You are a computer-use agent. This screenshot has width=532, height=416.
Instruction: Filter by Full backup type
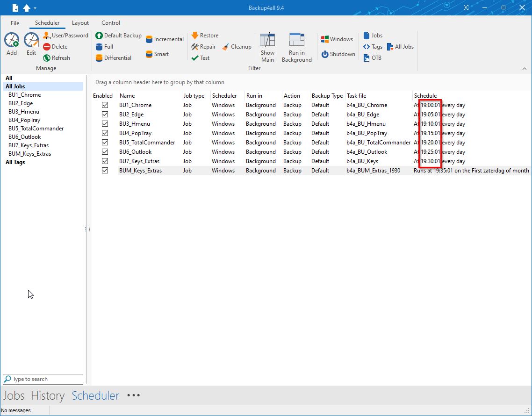(105, 46)
